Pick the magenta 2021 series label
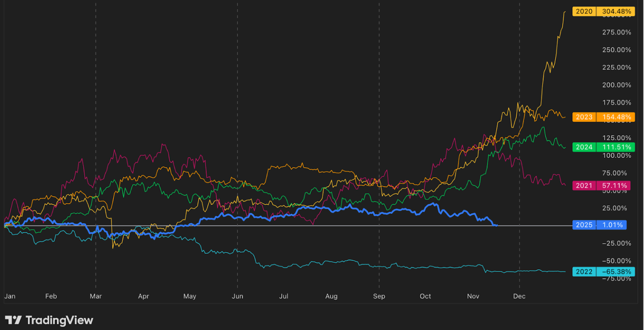 click(584, 185)
